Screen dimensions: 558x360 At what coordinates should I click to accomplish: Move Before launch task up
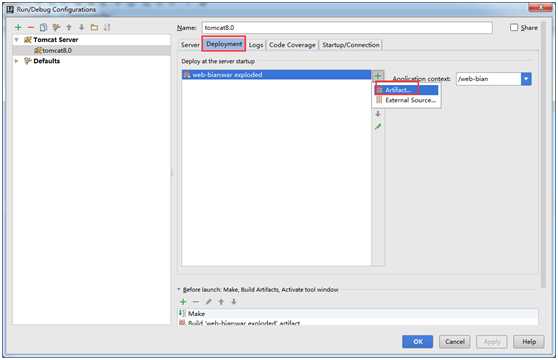pos(221,302)
